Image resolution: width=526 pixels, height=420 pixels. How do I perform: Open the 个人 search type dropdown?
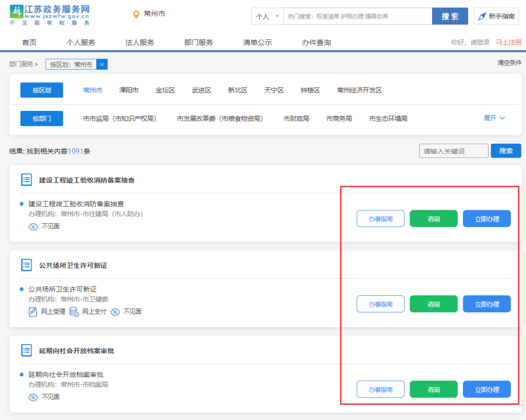(x=267, y=16)
